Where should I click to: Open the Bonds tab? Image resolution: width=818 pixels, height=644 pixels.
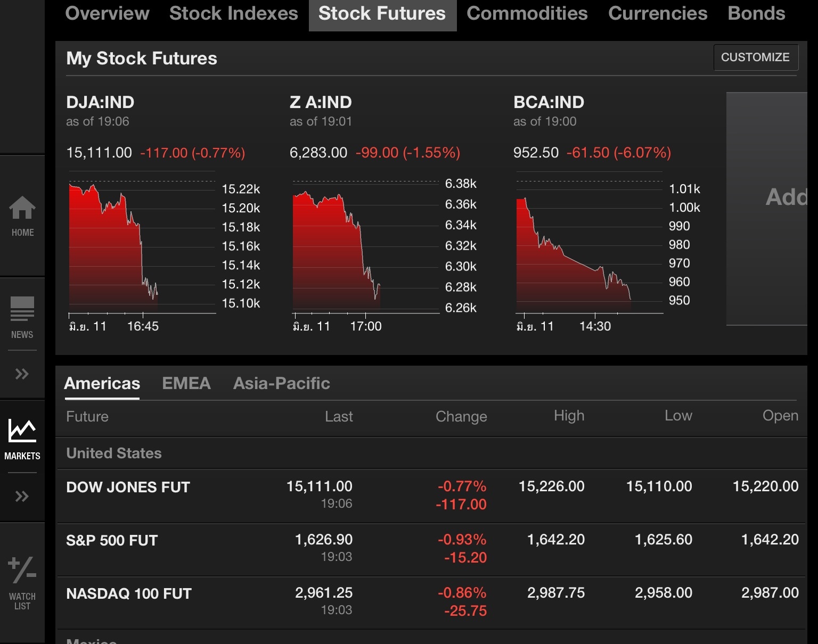pyautogui.click(x=756, y=13)
